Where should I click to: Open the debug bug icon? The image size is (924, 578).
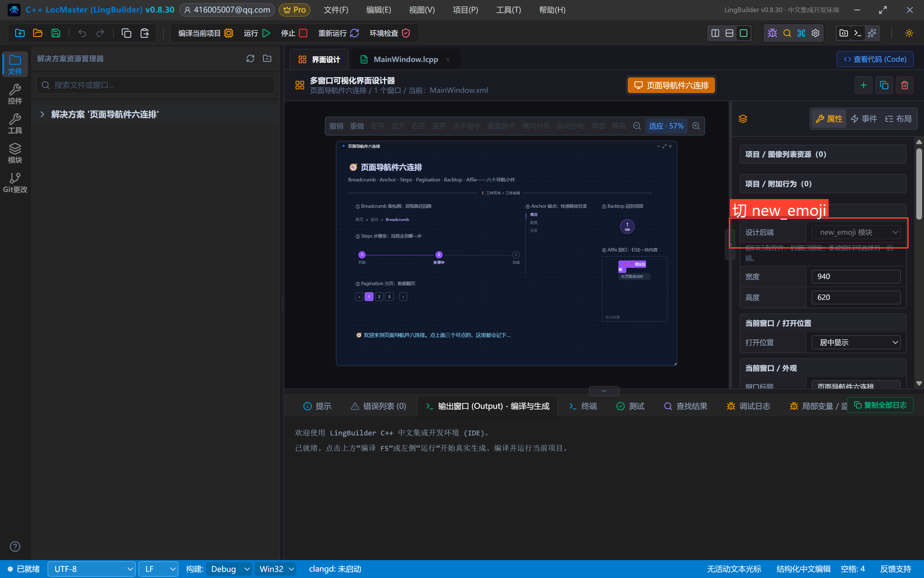coord(772,33)
